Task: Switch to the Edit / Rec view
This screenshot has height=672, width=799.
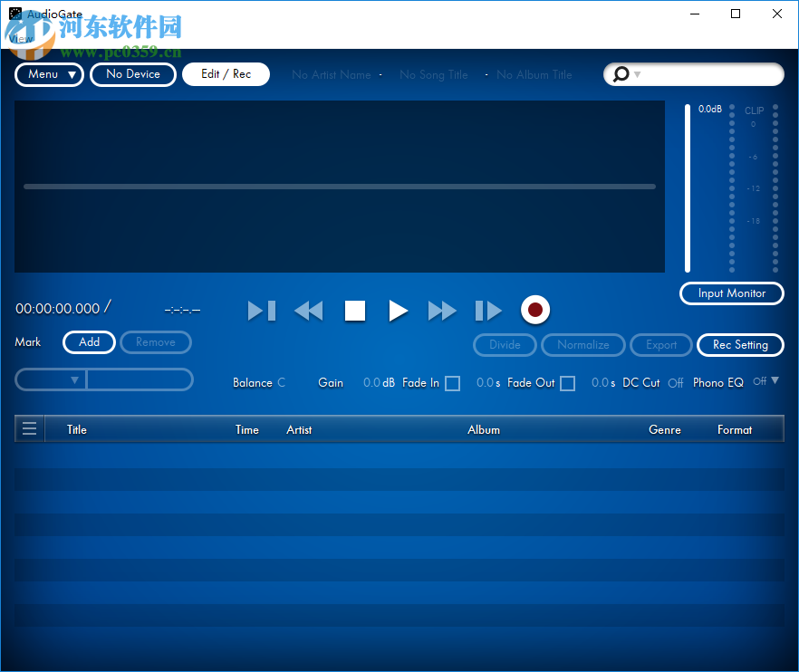Action: click(x=226, y=74)
